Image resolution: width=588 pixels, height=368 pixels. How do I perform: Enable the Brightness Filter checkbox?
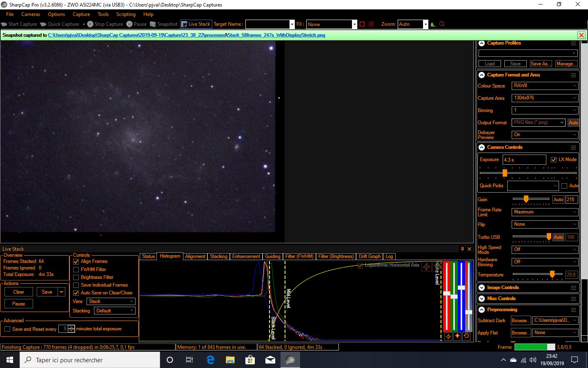click(x=76, y=278)
